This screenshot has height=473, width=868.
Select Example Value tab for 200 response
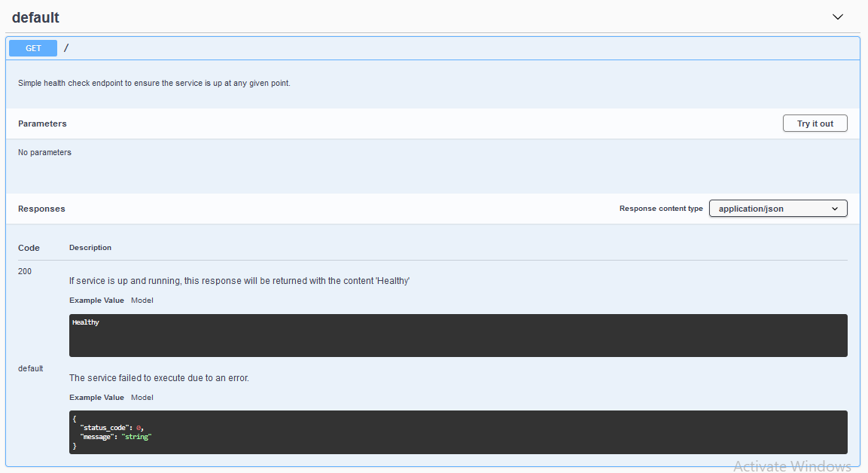click(96, 301)
